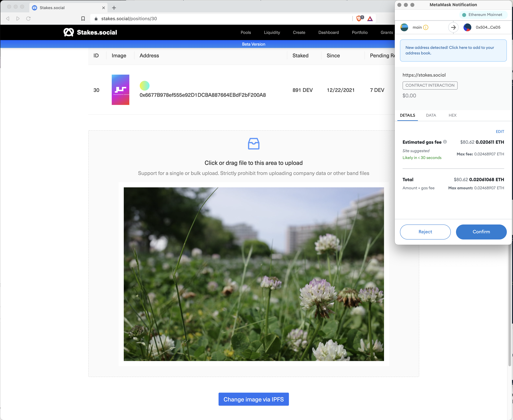Click the 891 DEV staked value
513x420 pixels.
pos(303,90)
